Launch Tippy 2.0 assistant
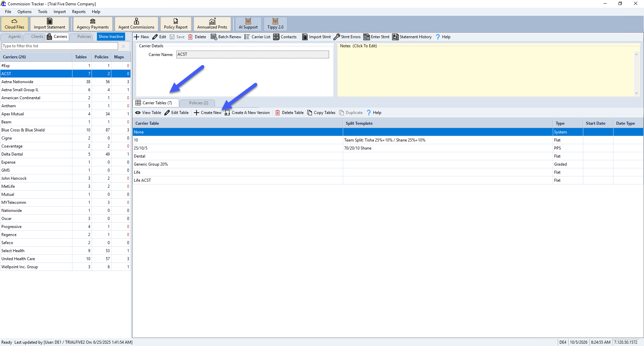Viewport: 644px width, 346px height. click(x=275, y=24)
